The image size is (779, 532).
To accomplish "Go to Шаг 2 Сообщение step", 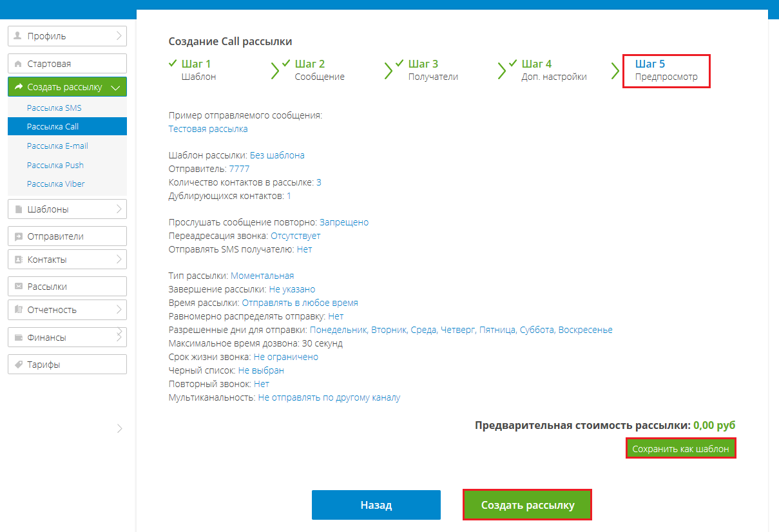I will tap(319, 70).
